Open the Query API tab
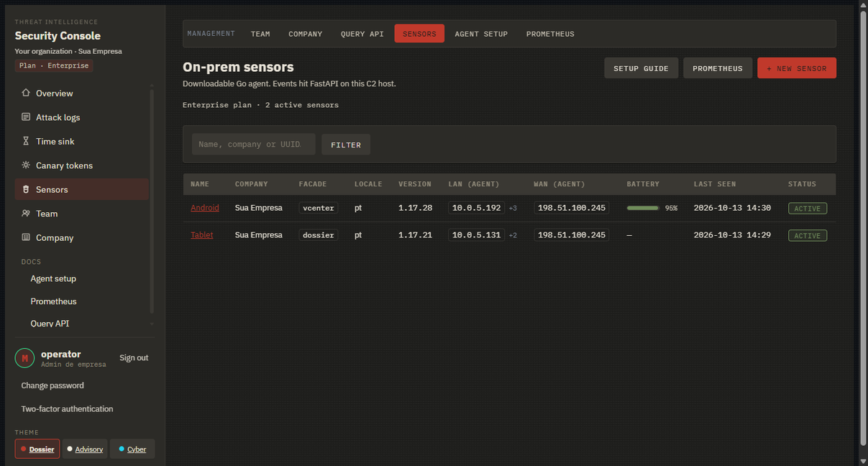 [x=362, y=34]
